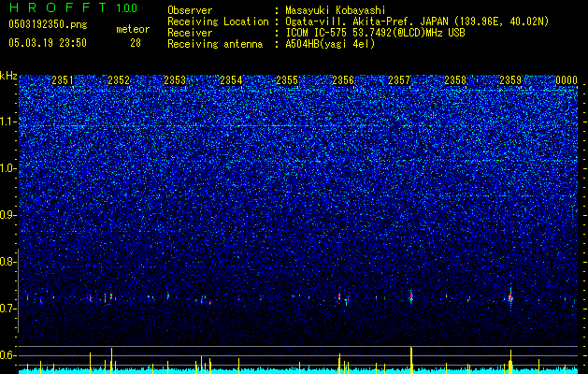Click the meteor label
588x374 pixels.
pos(133,29)
